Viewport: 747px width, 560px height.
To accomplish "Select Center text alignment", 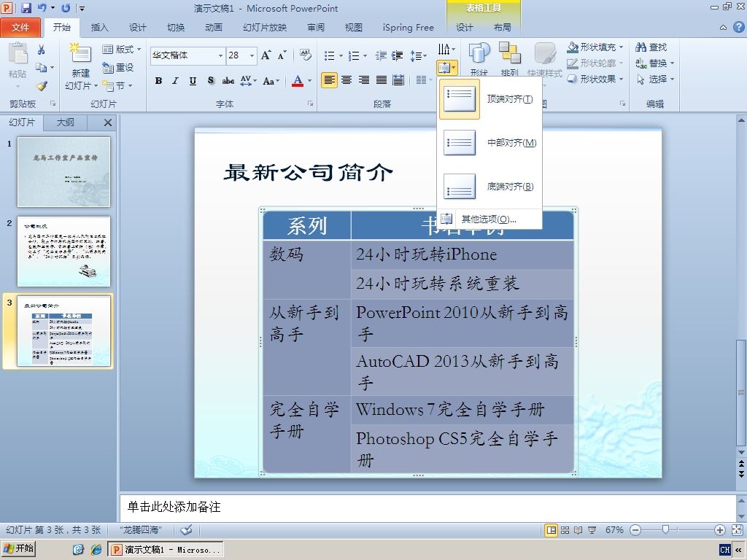I will (x=347, y=80).
